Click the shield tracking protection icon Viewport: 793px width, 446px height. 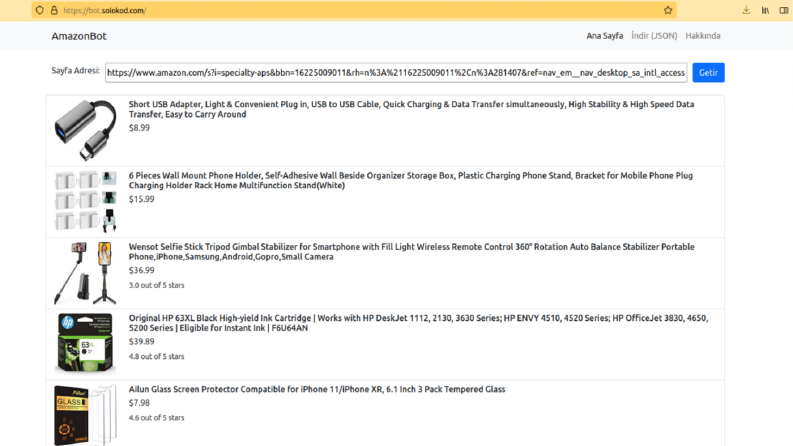tap(39, 10)
